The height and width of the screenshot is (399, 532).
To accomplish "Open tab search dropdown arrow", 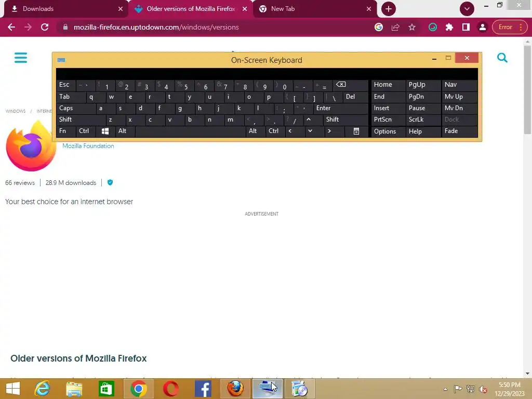I will click(x=467, y=9).
